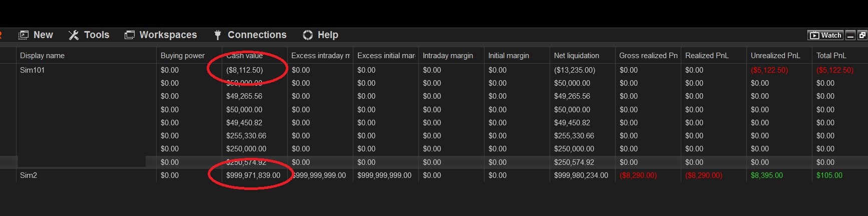The height and width of the screenshot is (216, 868).
Task: Click the Help lifebuoy icon
Action: [x=308, y=35]
